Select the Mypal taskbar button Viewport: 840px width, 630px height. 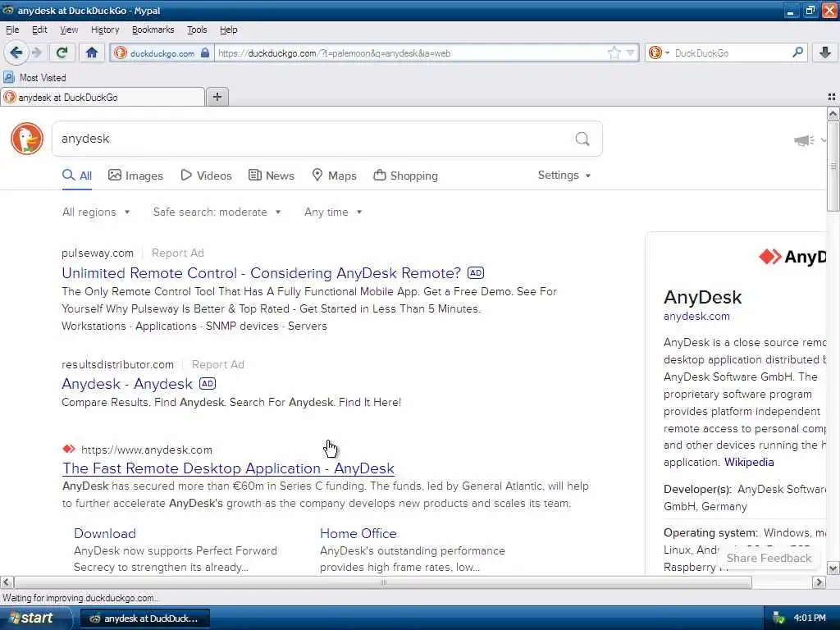144,619
